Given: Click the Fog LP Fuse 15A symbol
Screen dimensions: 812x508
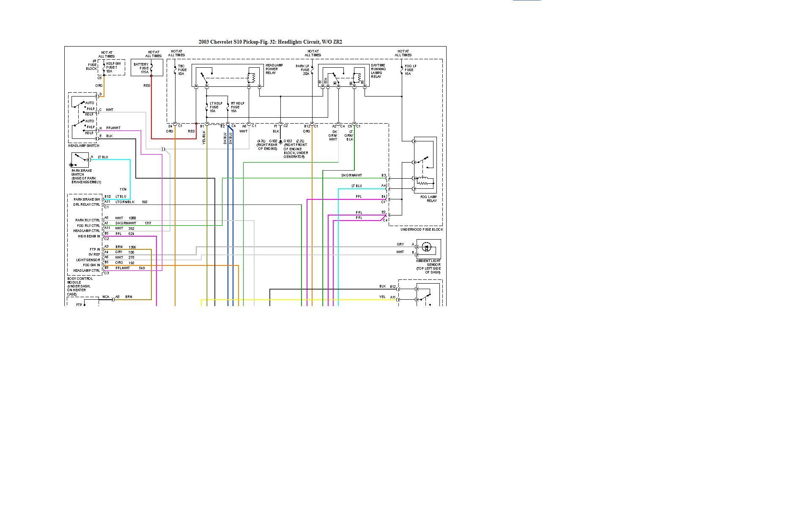Looking at the screenshot, I should pyautogui.click(x=401, y=70).
